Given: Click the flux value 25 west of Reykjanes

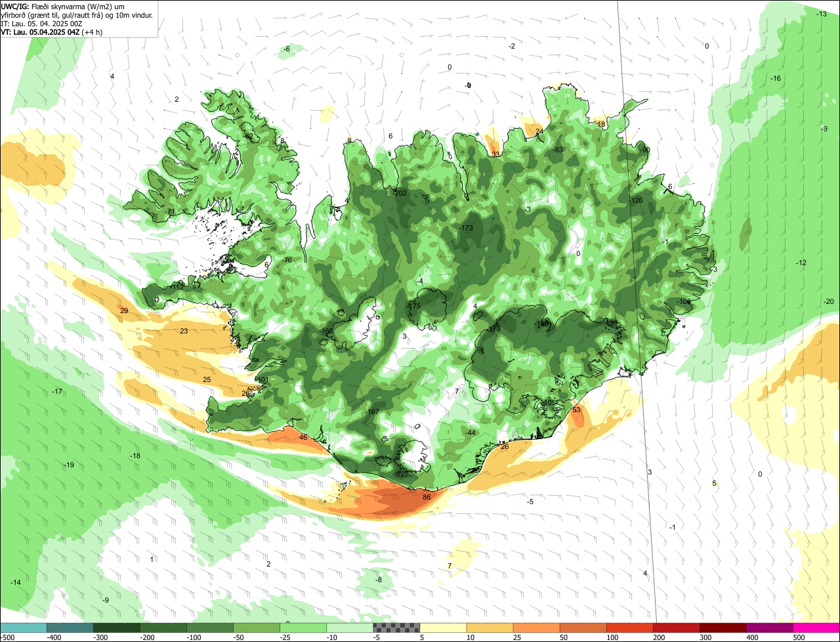Looking at the screenshot, I should pyautogui.click(x=207, y=379).
